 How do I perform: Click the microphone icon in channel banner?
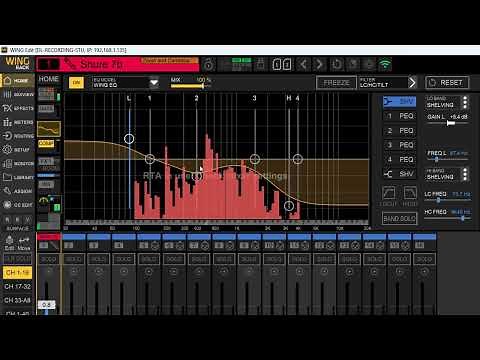tap(70, 64)
